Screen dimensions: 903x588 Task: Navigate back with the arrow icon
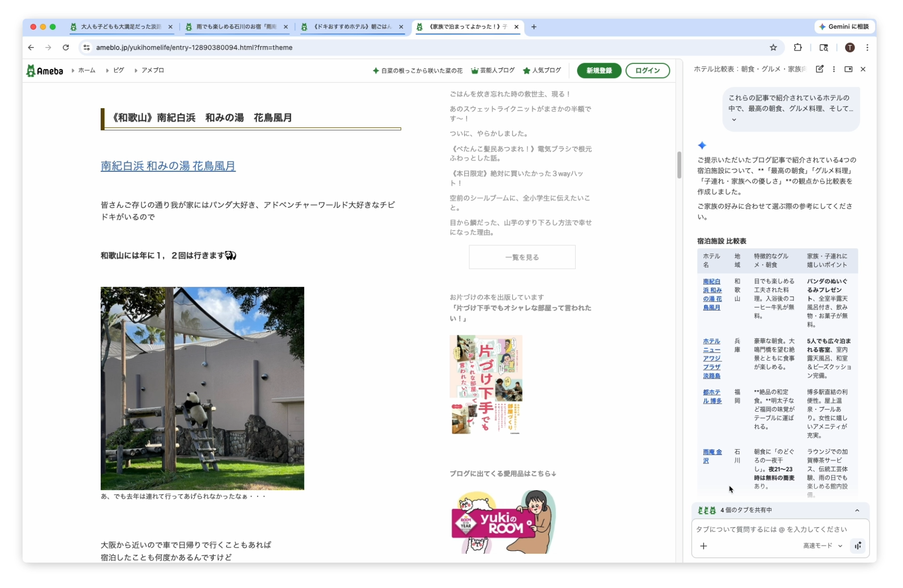[31, 48]
